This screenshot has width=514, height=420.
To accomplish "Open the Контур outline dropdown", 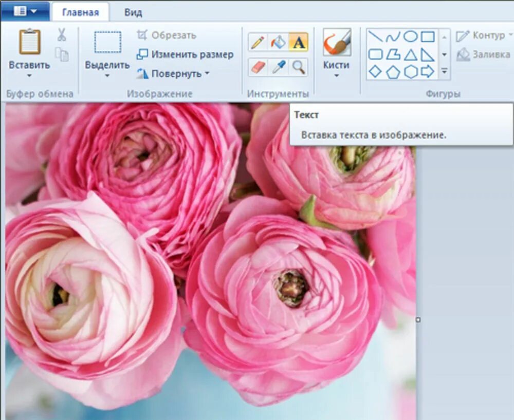I will coord(484,35).
